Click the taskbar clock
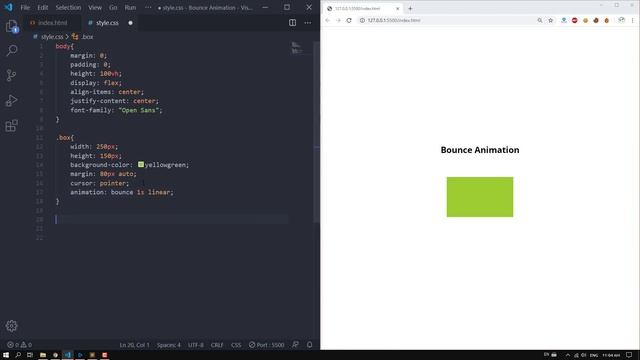This screenshot has width=640, height=360. point(611,355)
